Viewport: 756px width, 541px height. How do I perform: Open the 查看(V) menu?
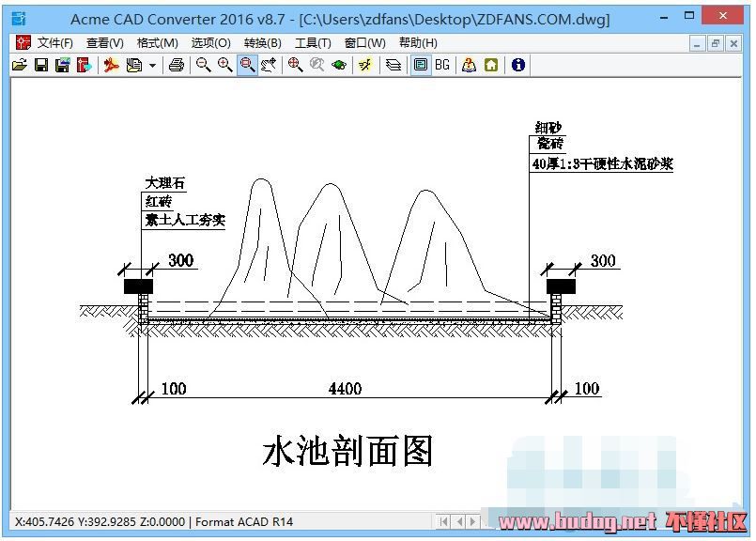point(104,43)
